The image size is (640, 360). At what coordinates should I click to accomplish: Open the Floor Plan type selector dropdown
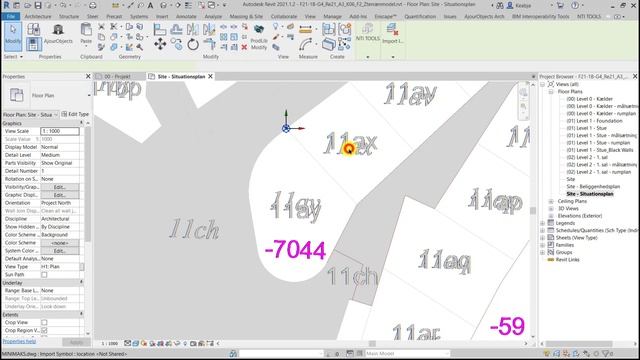[x=89, y=96]
